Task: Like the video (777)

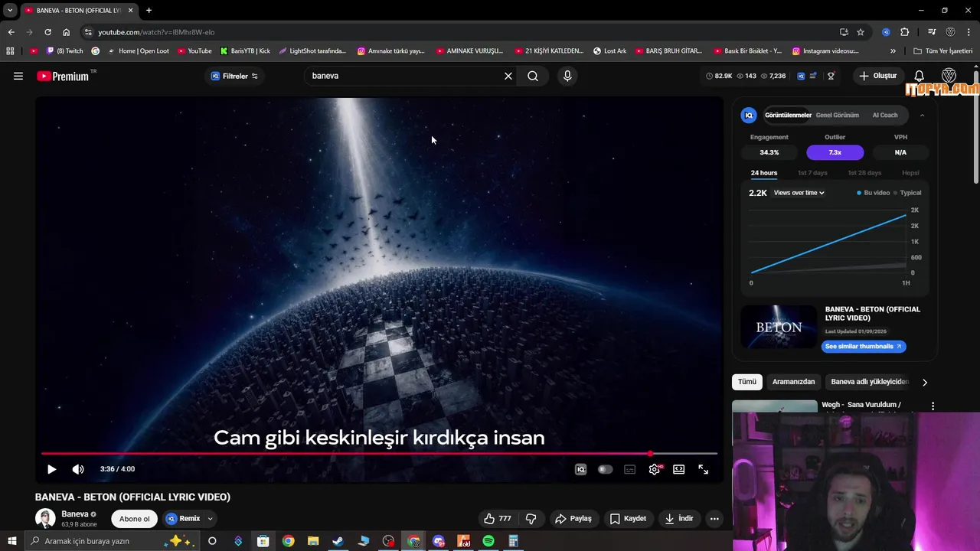Action: pos(498,518)
